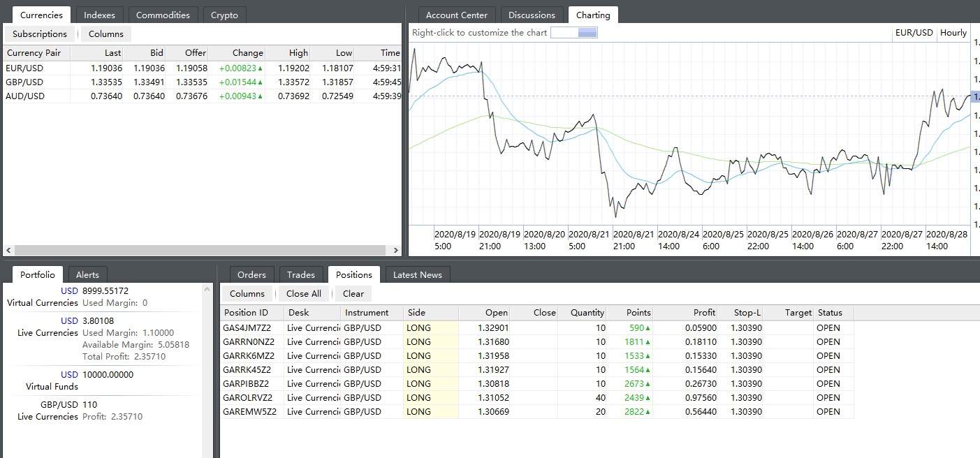Image resolution: width=980 pixels, height=458 pixels.
Task: Open the Latest News tab
Action: coord(417,274)
